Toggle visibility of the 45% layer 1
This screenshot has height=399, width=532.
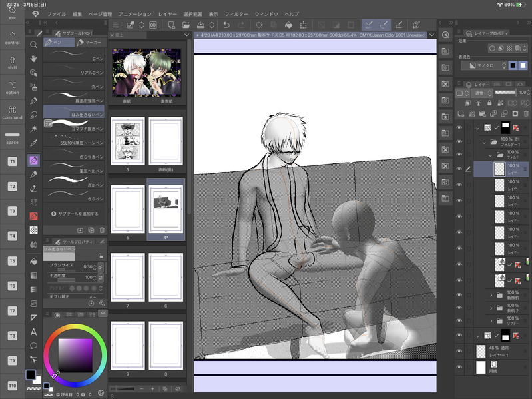click(x=459, y=351)
